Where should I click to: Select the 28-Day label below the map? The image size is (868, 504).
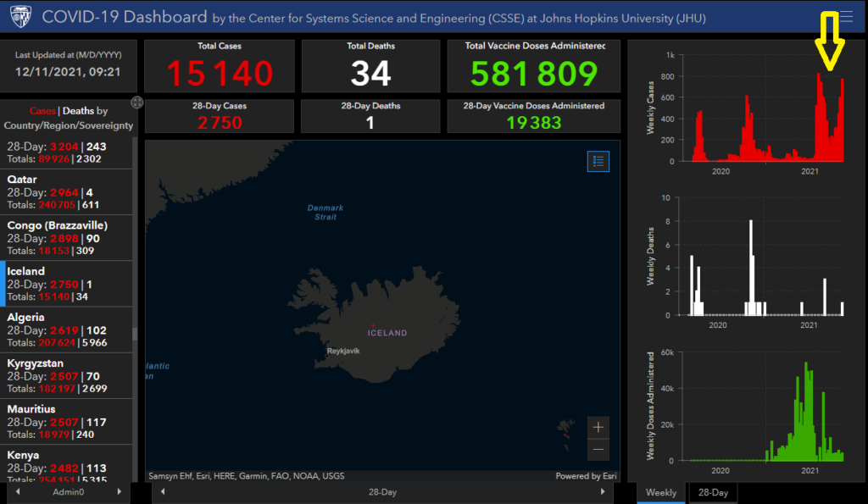(x=382, y=492)
